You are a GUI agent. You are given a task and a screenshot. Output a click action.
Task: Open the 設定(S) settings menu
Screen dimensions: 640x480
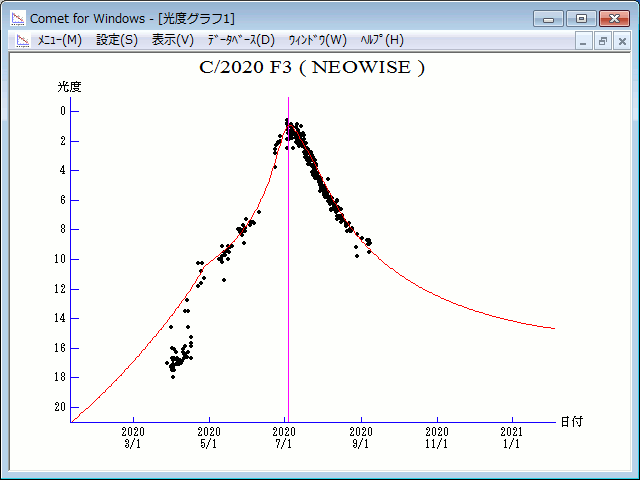[x=117, y=40]
